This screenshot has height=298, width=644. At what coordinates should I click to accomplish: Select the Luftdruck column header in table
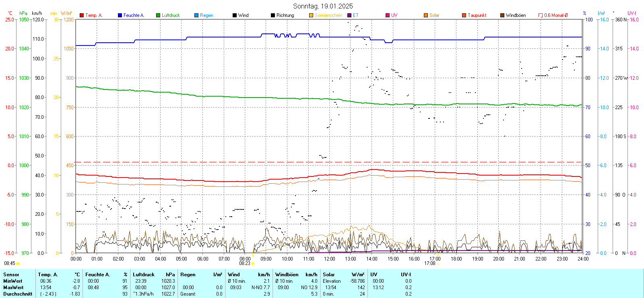tap(144, 275)
